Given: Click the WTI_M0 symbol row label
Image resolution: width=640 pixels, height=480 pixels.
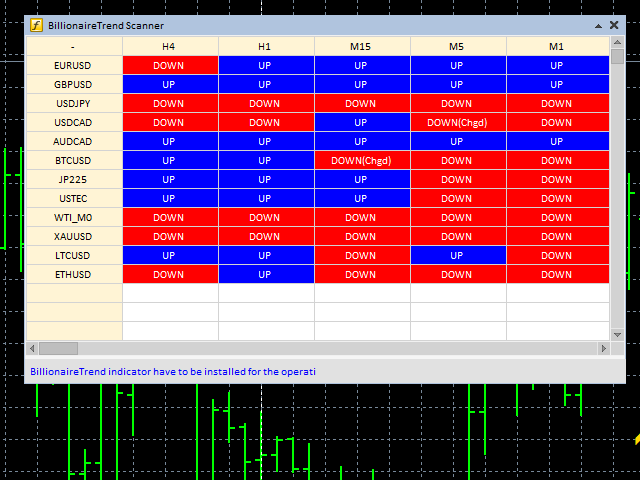Looking at the screenshot, I should pos(74,218).
